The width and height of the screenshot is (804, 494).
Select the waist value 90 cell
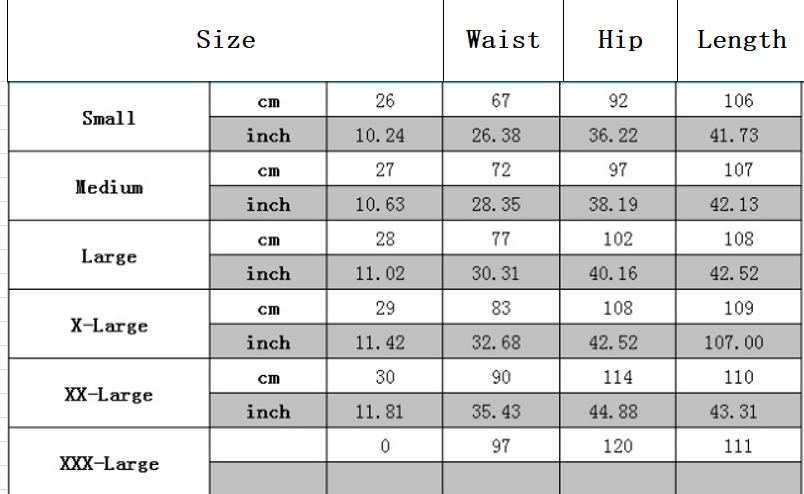tap(501, 377)
